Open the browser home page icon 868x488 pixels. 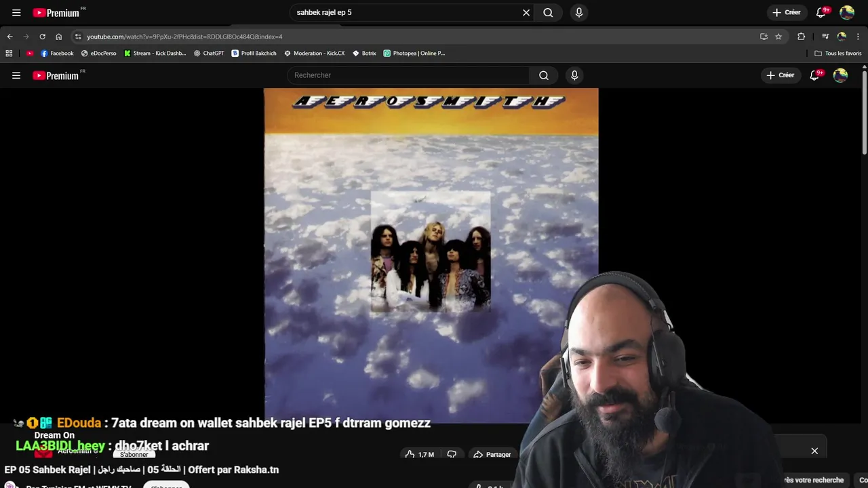click(x=58, y=37)
